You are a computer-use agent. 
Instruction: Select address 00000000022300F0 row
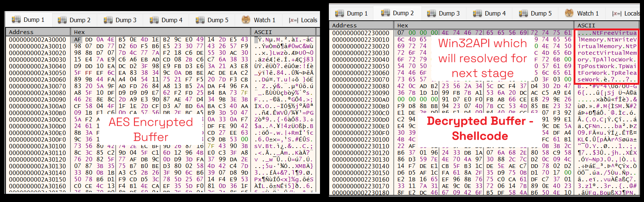361,133
